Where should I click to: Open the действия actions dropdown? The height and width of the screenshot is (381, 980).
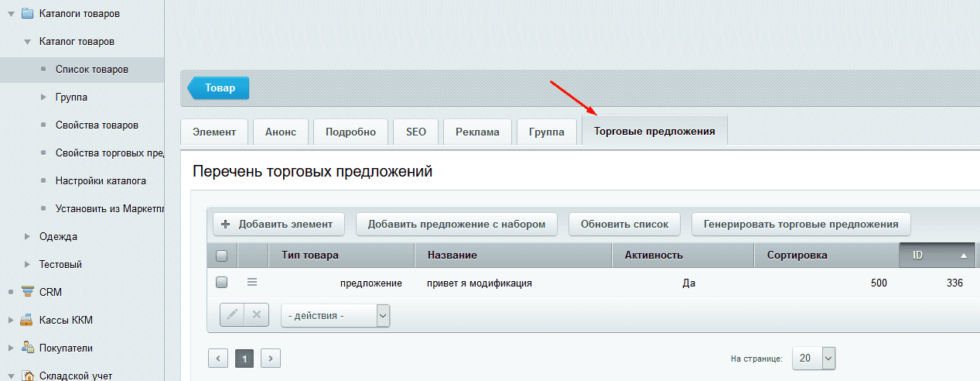tap(335, 315)
